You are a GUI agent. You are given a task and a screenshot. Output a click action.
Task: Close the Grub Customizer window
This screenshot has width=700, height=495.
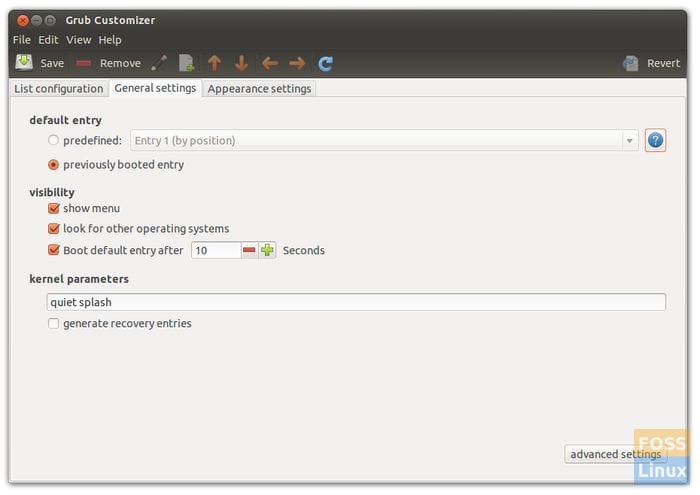(23, 21)
